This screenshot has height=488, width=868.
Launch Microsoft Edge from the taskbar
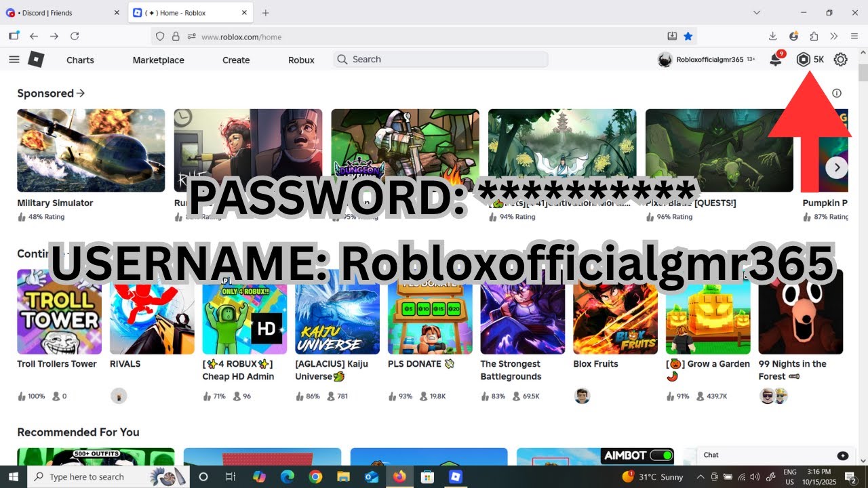tap(287, 477)
